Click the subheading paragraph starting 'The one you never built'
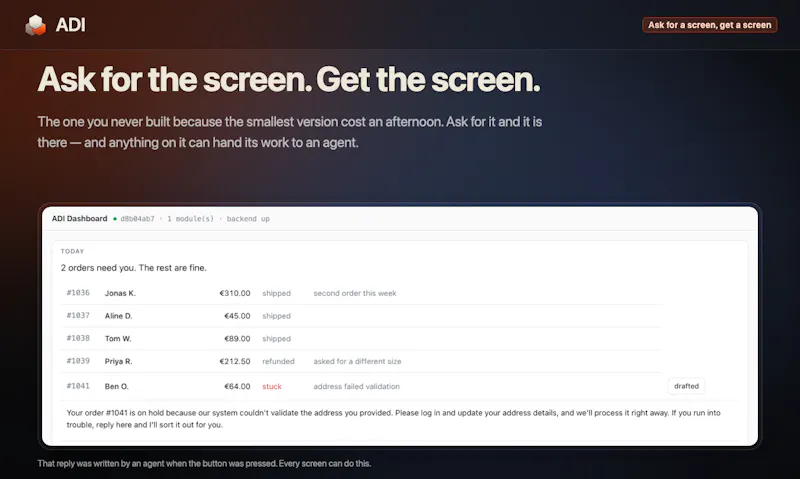This screenshot has height=479, width=800. tap(290, 132)
